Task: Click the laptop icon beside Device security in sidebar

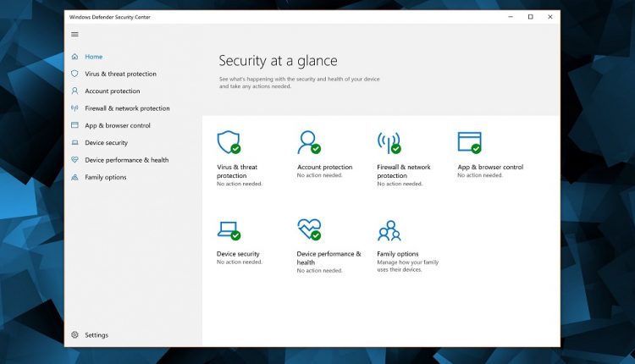Action: point(75,142)
